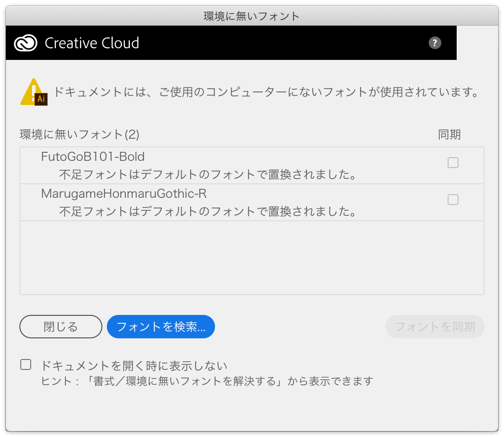Click the 同期 column header
This screenshot has height=437, width=504.
point(449,134)
